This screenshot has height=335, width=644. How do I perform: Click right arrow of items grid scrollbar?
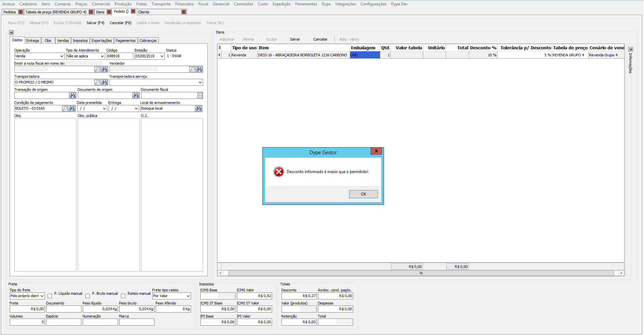(x=621, y=273)
